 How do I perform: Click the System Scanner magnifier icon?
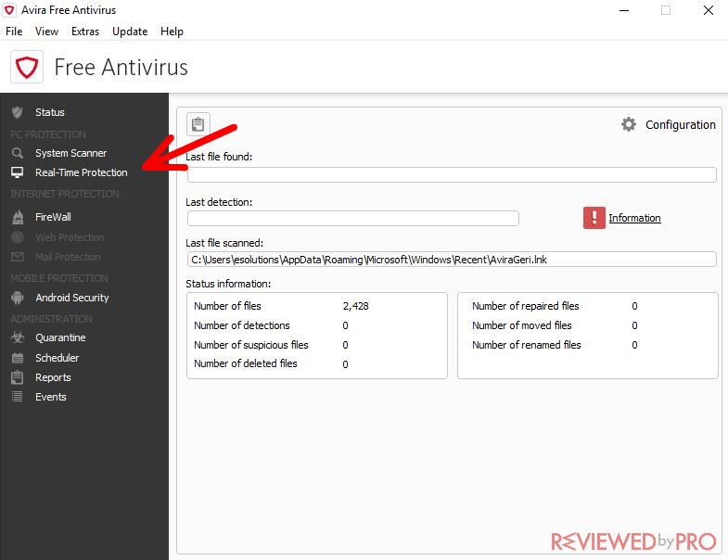click(x=18, y=153)
